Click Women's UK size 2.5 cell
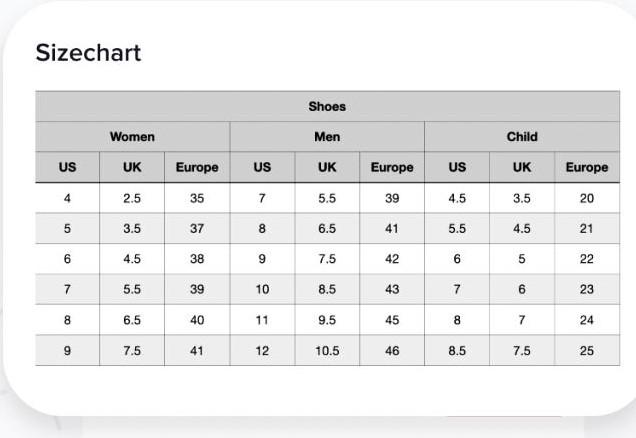This screenshot has width=636, height=438. click(132, 198)
